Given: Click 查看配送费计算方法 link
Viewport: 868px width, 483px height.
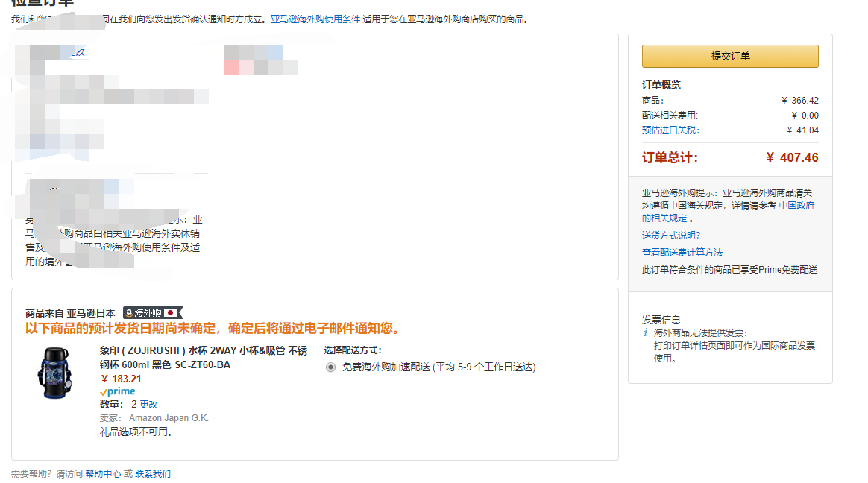Looking at the screenshot, I should pos(682,253).
